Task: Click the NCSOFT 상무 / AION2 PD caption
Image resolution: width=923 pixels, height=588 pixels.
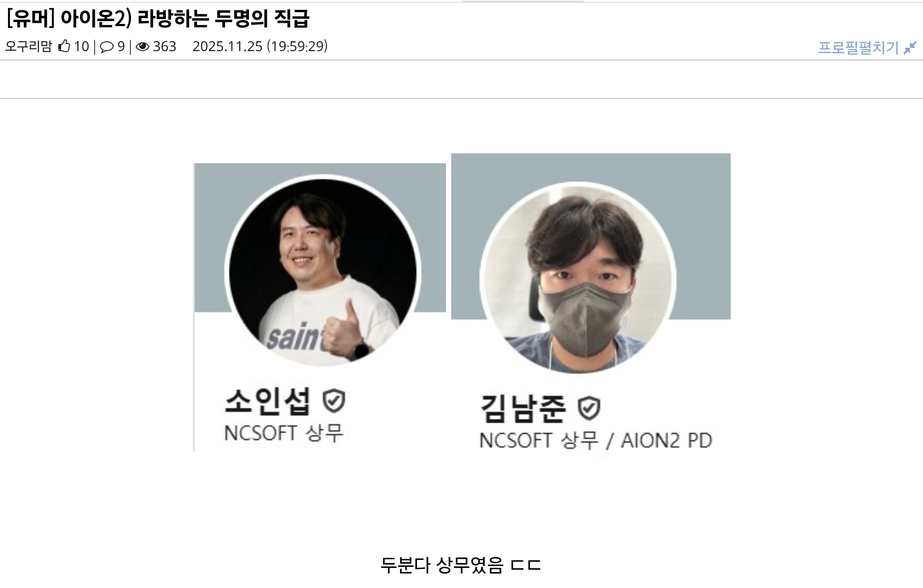Action: tap(596, 441)
